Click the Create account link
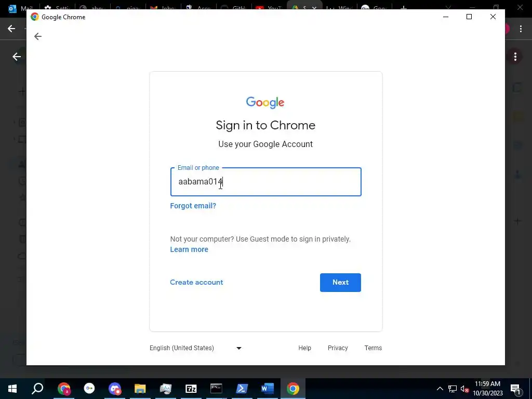 (x=196, y=282)
